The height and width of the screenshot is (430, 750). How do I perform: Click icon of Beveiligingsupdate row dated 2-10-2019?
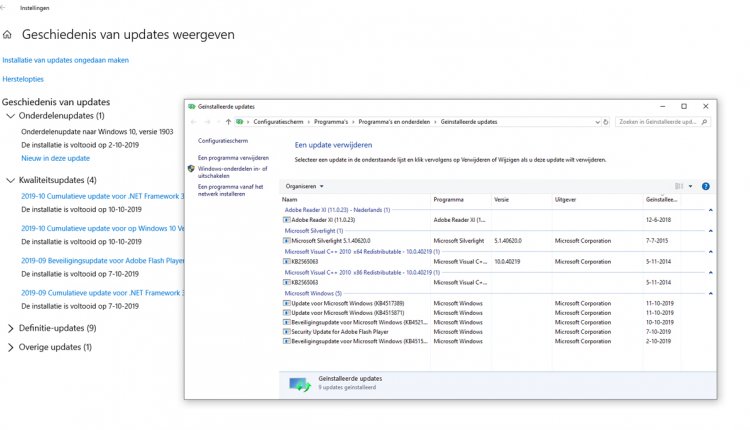[287, 342]
